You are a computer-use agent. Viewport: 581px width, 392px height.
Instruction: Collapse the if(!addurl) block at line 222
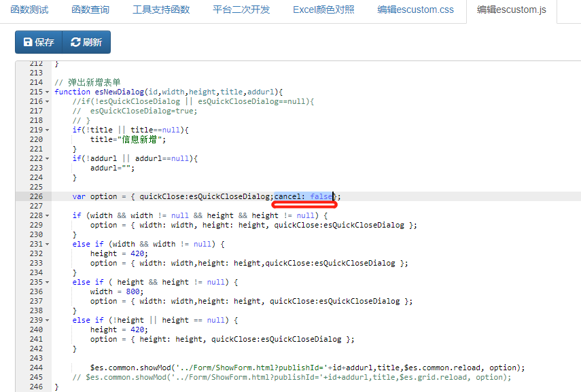point(47,158)
